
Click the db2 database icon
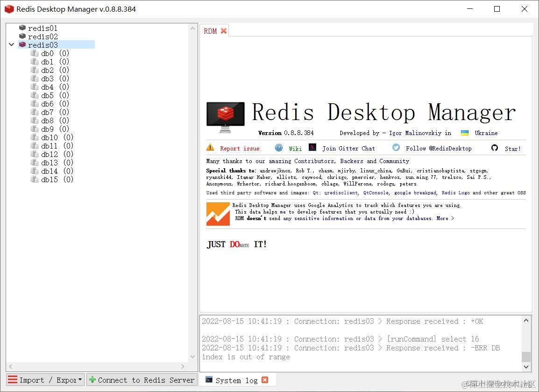coord(35,70)
